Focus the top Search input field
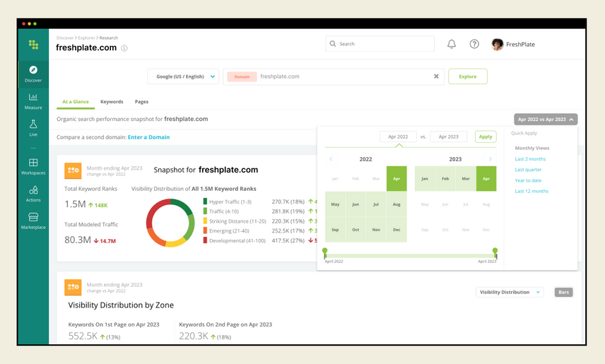605x364 pixels. (x=380, y=44)
